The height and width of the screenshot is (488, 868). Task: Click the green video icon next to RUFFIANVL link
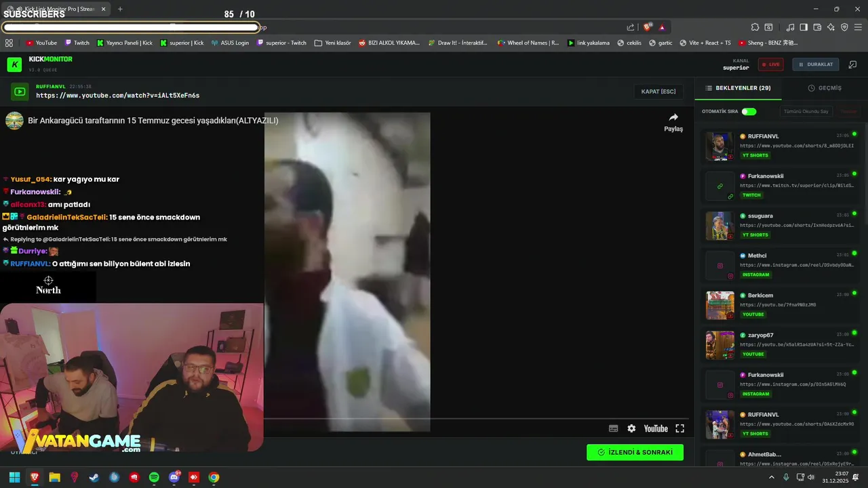point(20,91)
